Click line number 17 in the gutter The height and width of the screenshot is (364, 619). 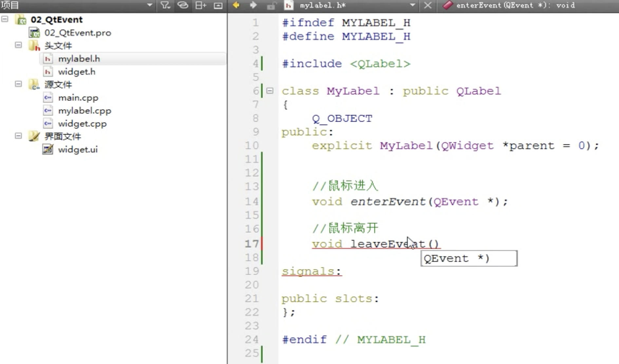tap(252, 244)
